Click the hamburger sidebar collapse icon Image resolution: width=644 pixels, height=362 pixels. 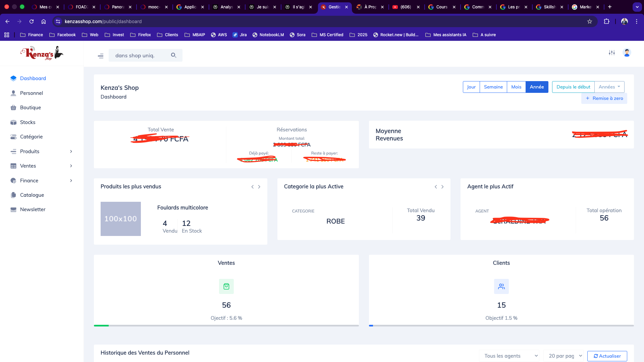coord(101,56)
